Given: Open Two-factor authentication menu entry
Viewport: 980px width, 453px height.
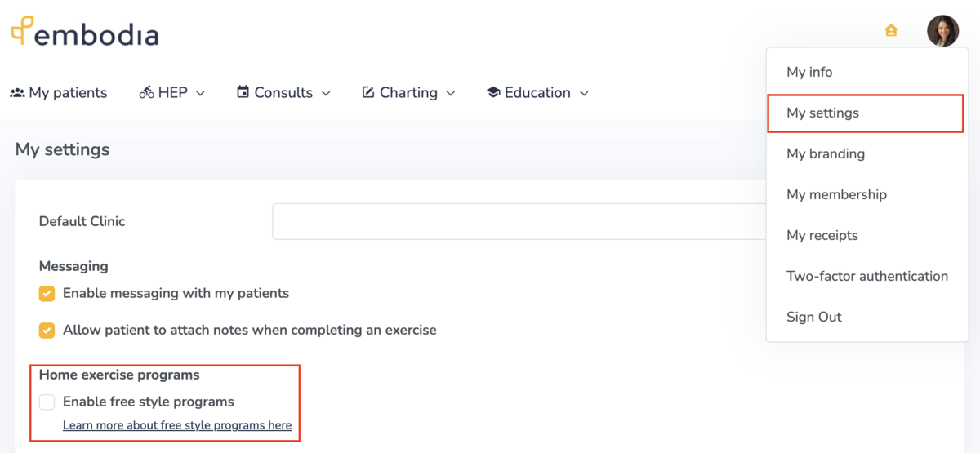Looking at the screenshot, I should tap(866, 276).
